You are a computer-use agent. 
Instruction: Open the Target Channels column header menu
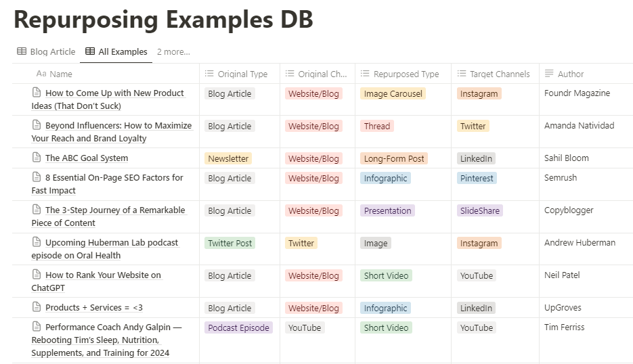500,74
